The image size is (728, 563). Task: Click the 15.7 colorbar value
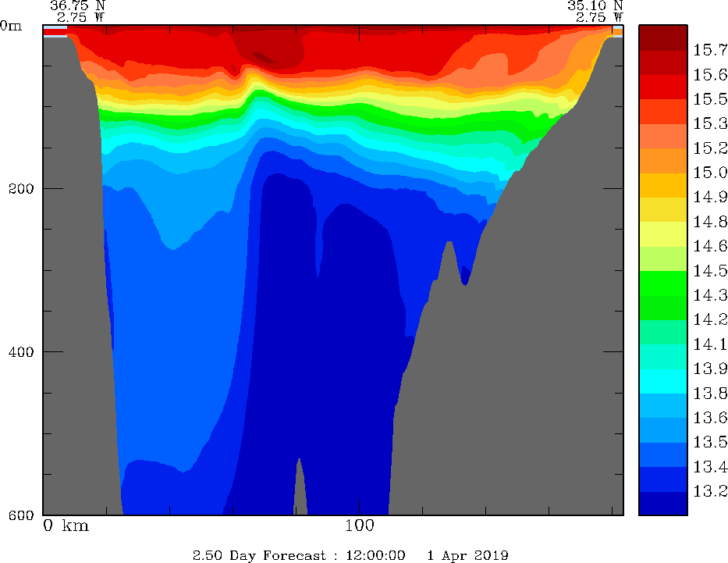coord(710,50)
